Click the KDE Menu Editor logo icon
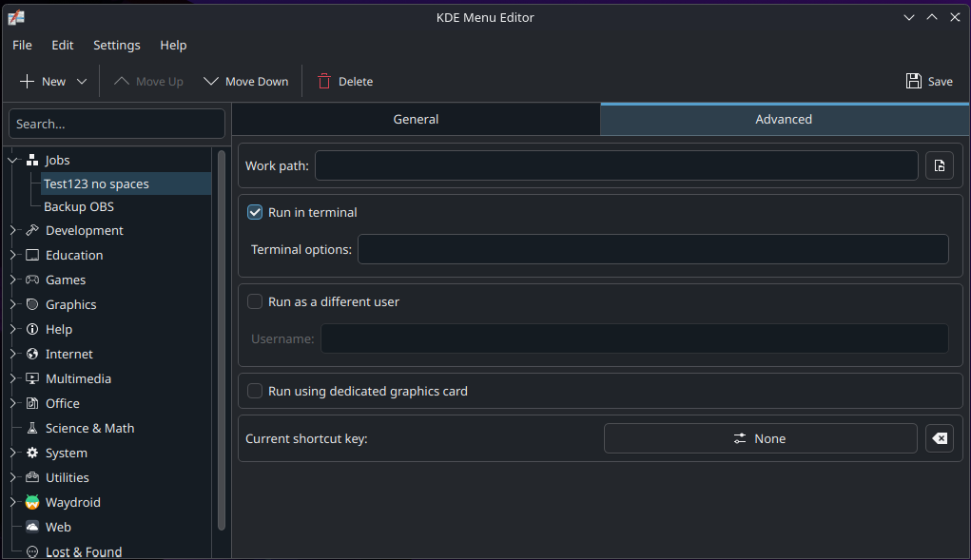 click(x=18, y=16)
